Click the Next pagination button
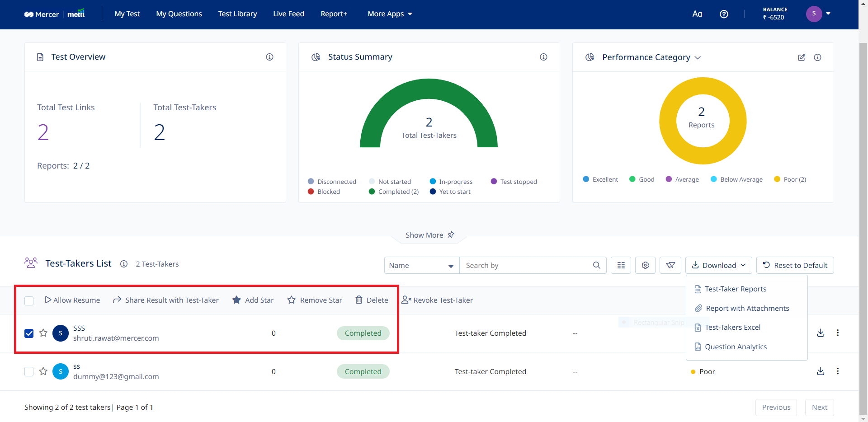 pos(819,408)
